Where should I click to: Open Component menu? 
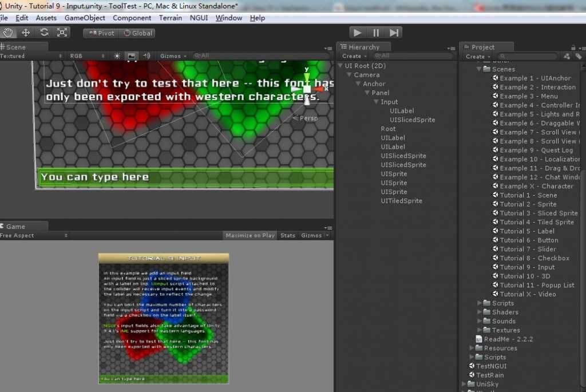point(132,18)
